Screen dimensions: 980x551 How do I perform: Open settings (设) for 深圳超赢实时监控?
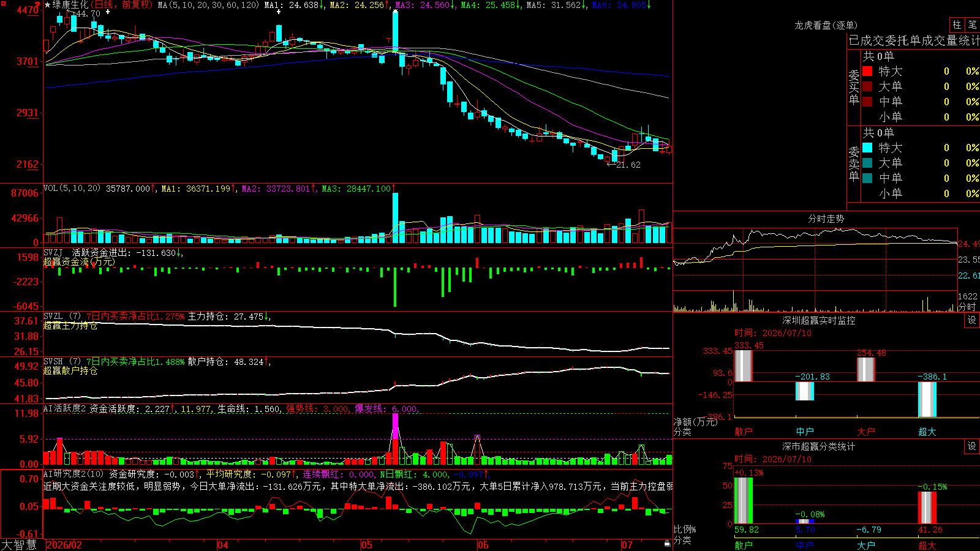coord(972,320)
